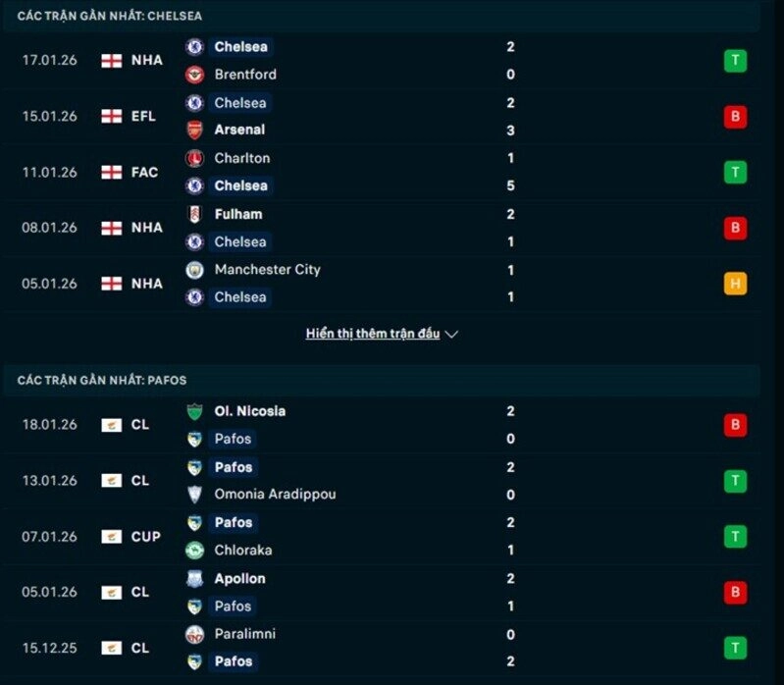Open the Apollon team name link
This screenshot has height=685, width=784.
pyautogui.click(x=239, y=579)
